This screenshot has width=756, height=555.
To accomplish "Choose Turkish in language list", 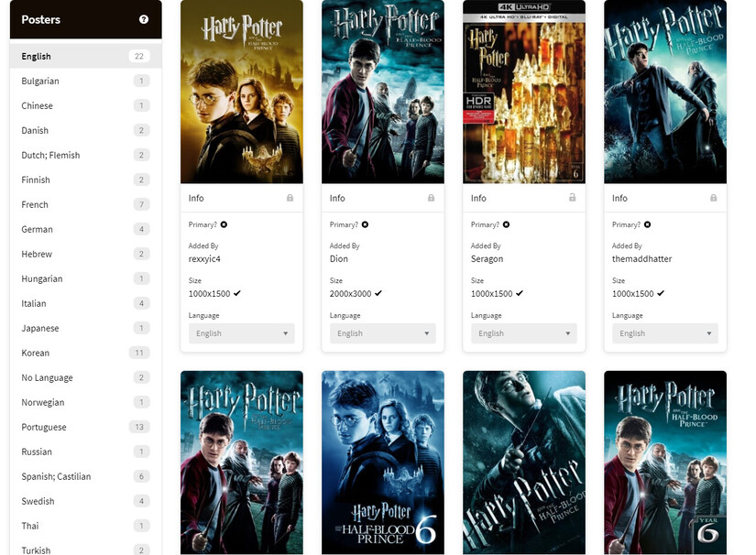I will click(86, 549).
